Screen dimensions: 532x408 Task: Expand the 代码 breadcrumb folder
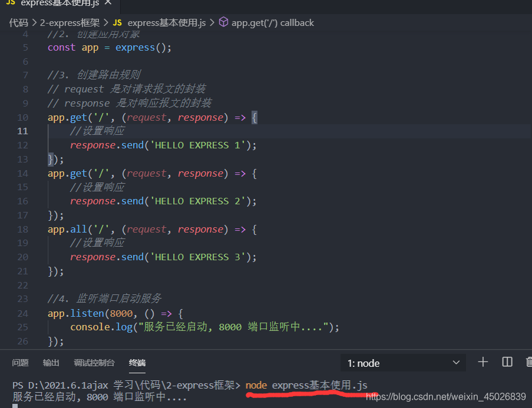click(x=19, y=22)
